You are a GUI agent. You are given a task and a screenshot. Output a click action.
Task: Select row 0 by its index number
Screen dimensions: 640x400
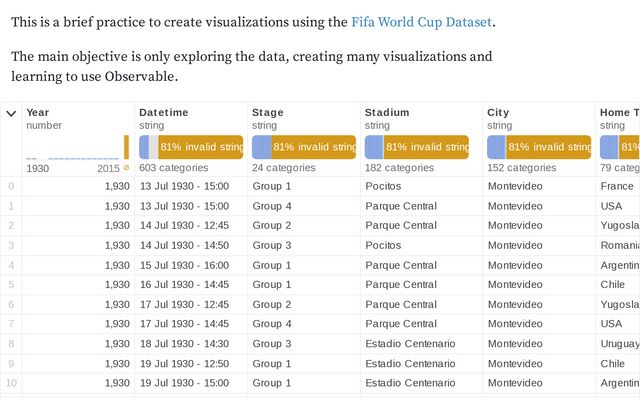(11, 186)
